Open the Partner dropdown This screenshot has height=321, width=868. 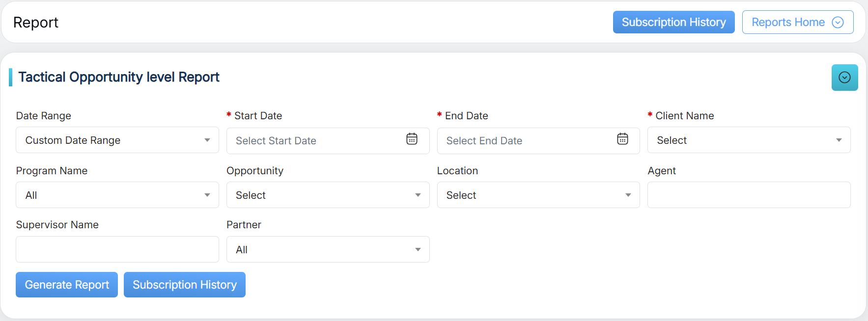[328, 250]
